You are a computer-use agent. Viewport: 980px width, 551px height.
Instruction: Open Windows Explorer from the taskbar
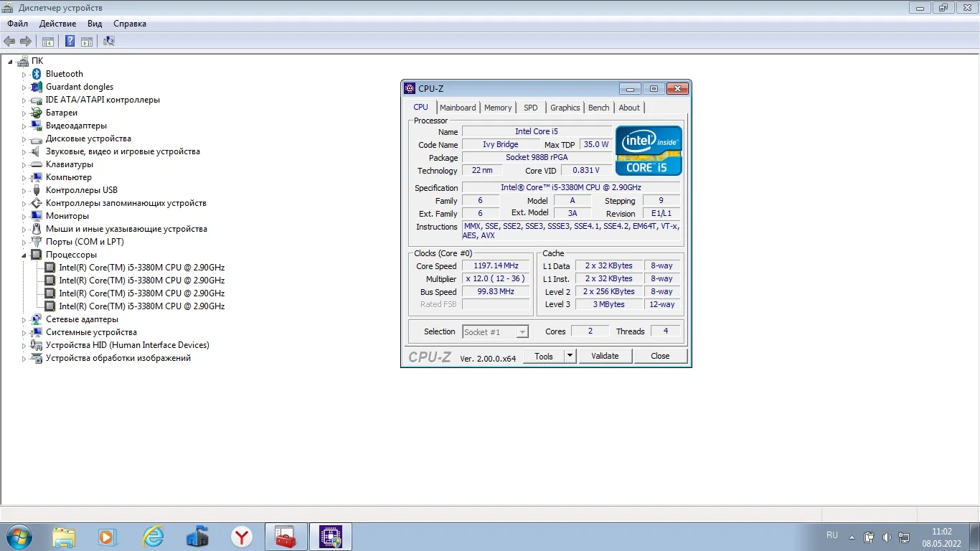(64, 537)
